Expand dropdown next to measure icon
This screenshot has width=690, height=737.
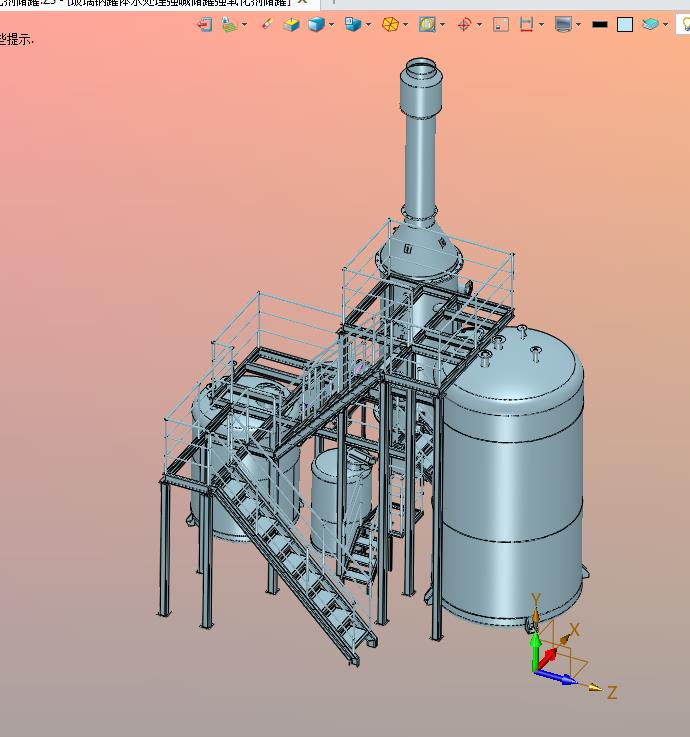(541, 24)
